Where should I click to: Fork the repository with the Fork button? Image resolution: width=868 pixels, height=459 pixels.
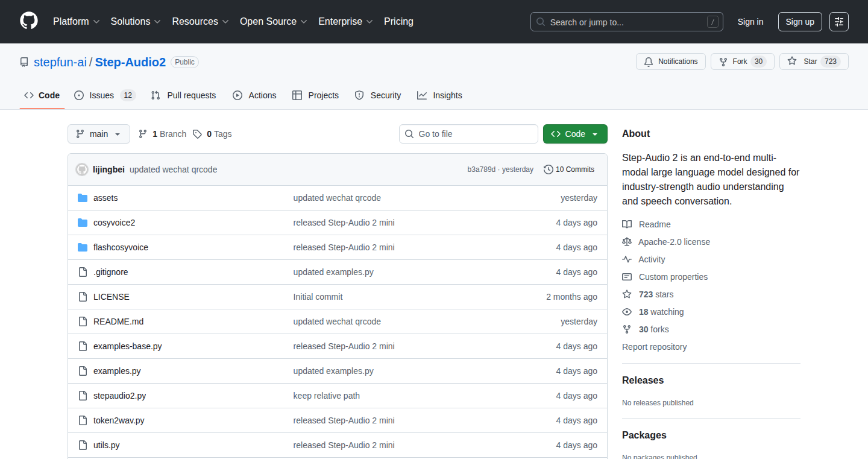pyautogui.click(x=743, y=62)
